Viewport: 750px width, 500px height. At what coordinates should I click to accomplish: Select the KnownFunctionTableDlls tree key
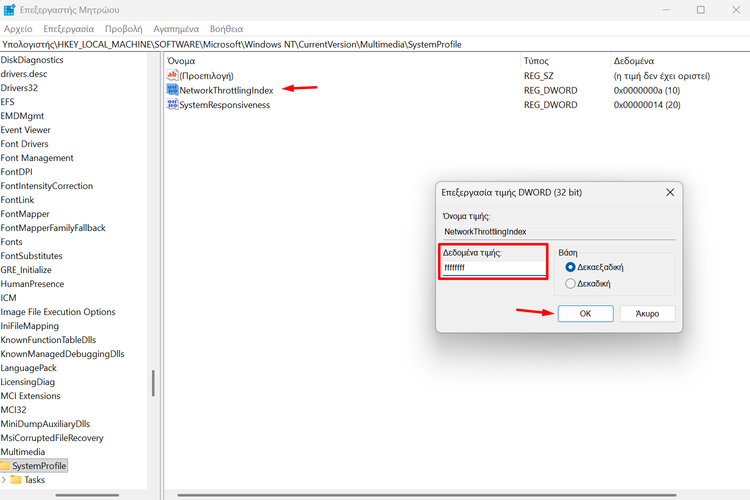coord(48,340)
